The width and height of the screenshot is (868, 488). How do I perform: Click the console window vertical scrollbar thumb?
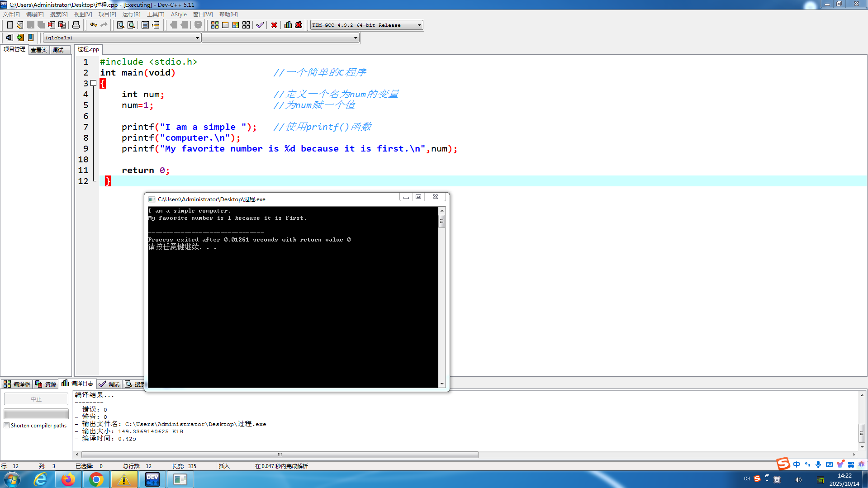[442, 221]
